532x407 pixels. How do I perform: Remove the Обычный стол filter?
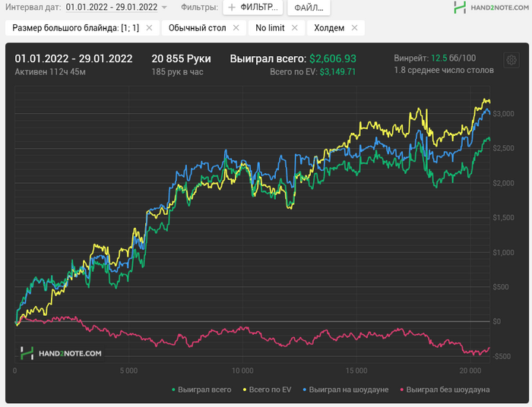pos(236,28)
